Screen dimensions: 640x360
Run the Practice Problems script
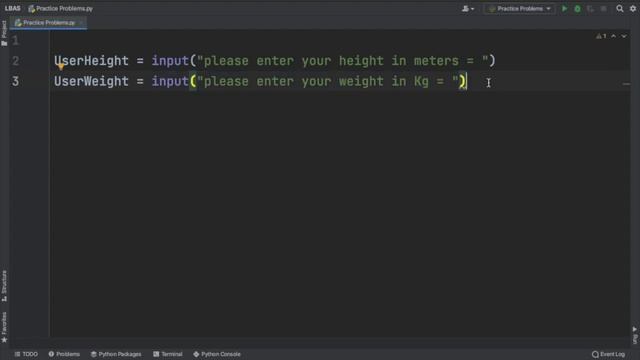pyautogui.click(x=564, y=9)
